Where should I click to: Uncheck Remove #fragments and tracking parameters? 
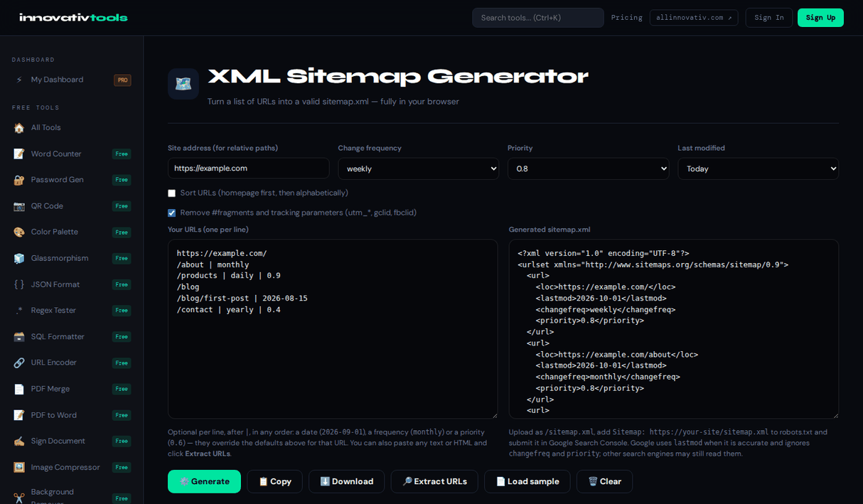tap(171, 213)
